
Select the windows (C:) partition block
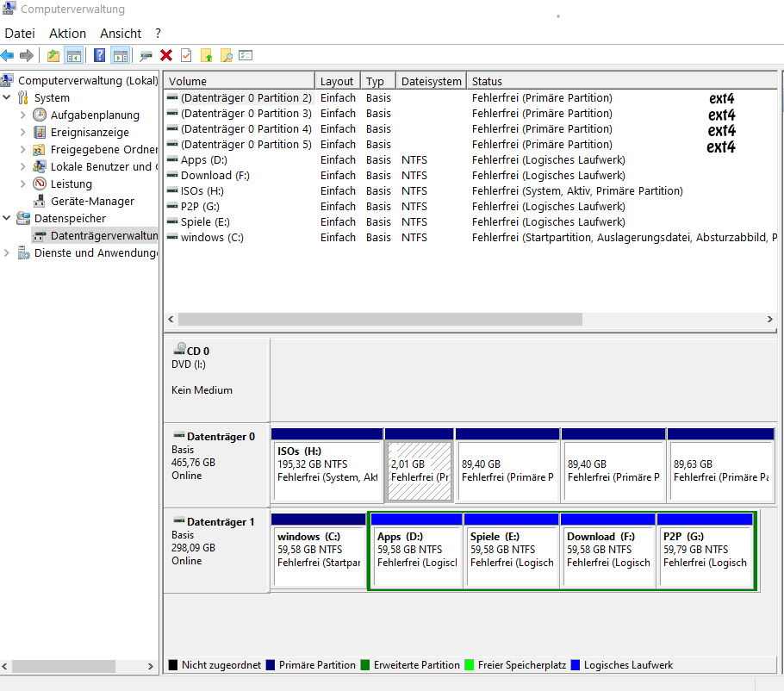click(319, 551)
